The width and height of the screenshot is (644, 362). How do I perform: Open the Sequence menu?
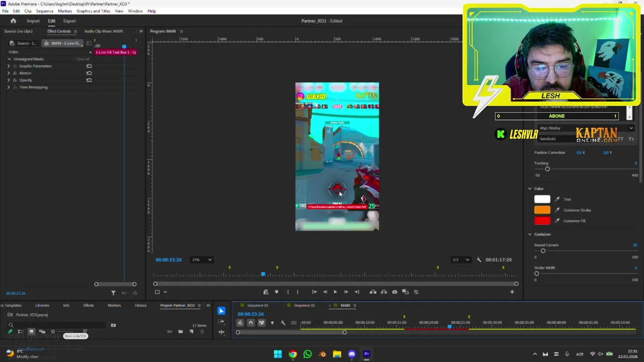tap(44, 11)
